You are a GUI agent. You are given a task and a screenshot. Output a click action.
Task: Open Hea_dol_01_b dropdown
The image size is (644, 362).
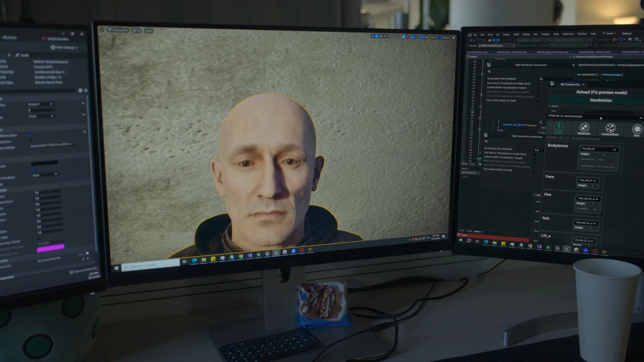(x=588, y=199)
